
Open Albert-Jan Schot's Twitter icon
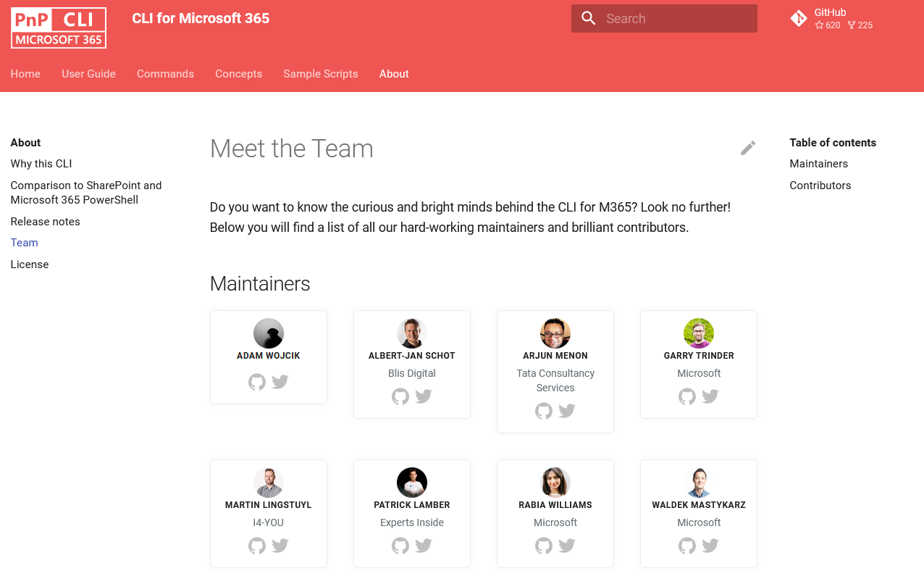pyautogui.click(x=424, y=396)
